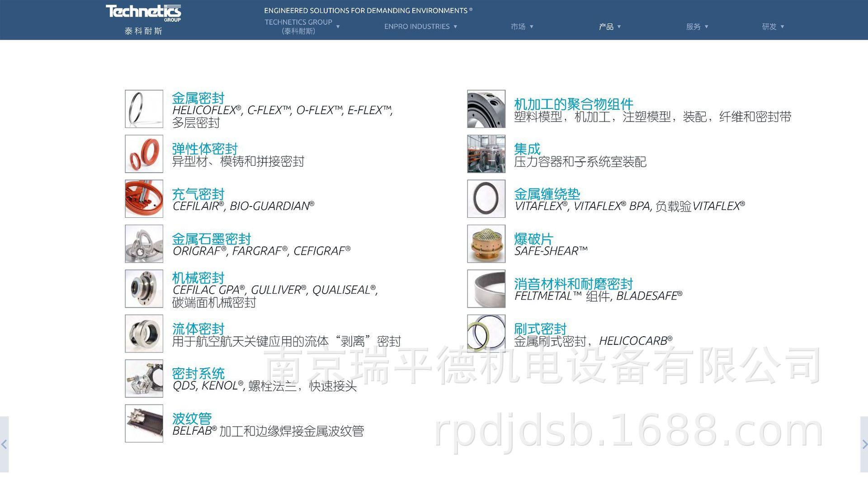Click the 压力容器和子系统室装配 text
This screenshot has height=488, width=868.
coord(580,162)
